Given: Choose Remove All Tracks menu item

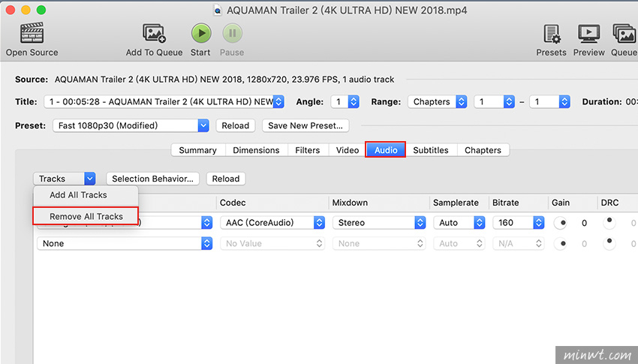Looking at the screenshot, I should click(86, 216).
